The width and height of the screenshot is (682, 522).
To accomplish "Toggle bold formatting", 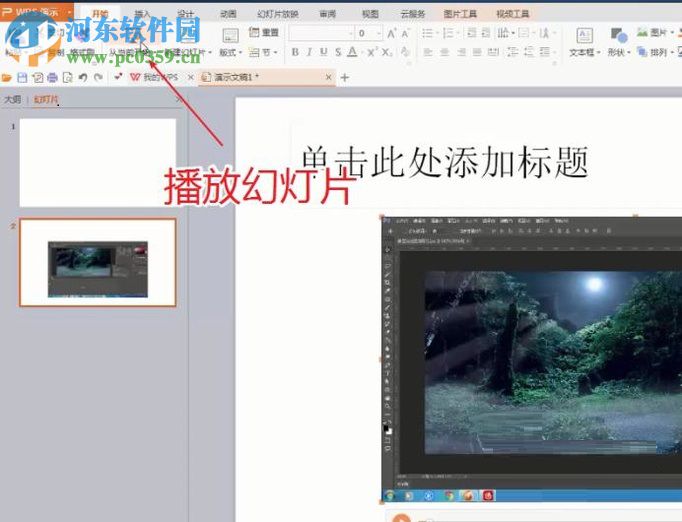I will [x=295, y=52].
